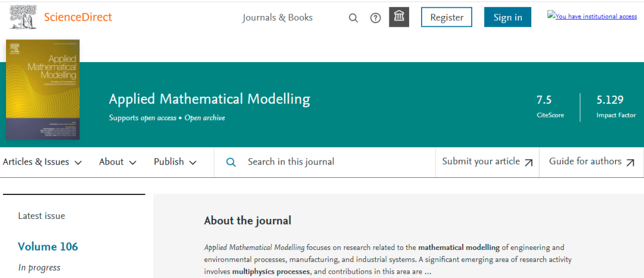Image resolution: width=644 pixels, height=278 pixels.
Task: Click the institutional access image link
Action: [592, 16]
